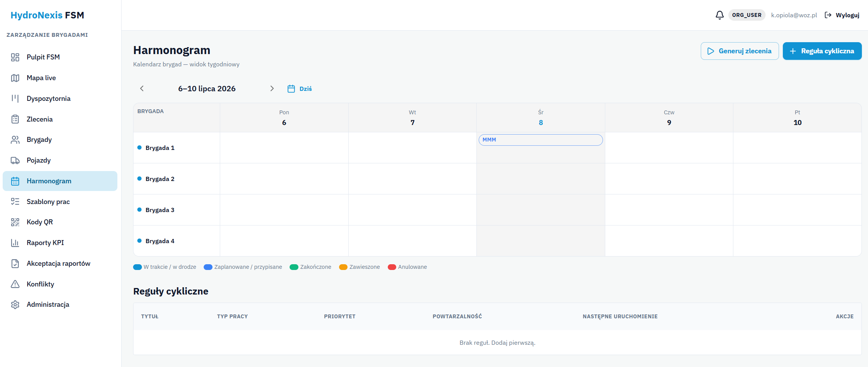The height and width of the screenshot is (367, 868).
Task: Click calendar icon next to Dziś
Action: (x=291, y=89)
